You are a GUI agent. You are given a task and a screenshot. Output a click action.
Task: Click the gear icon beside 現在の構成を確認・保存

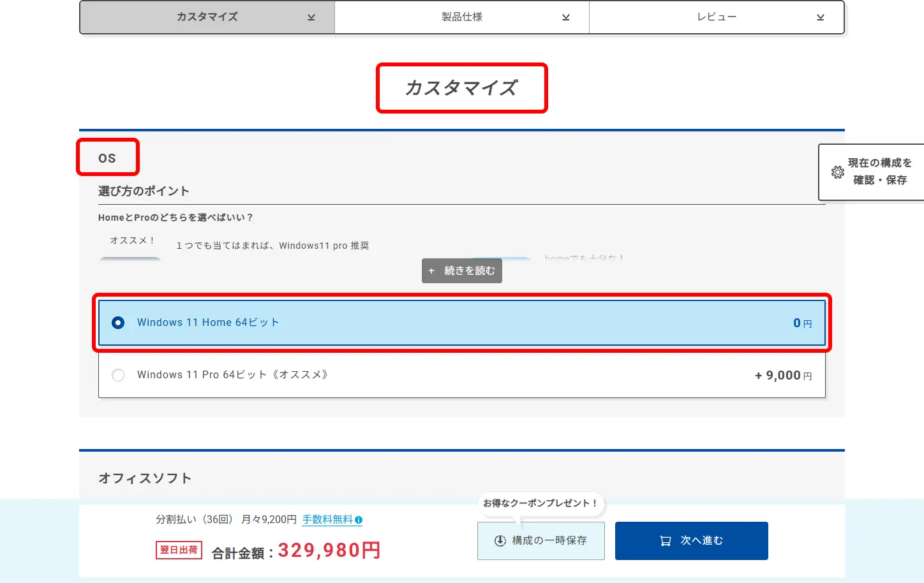837,172
